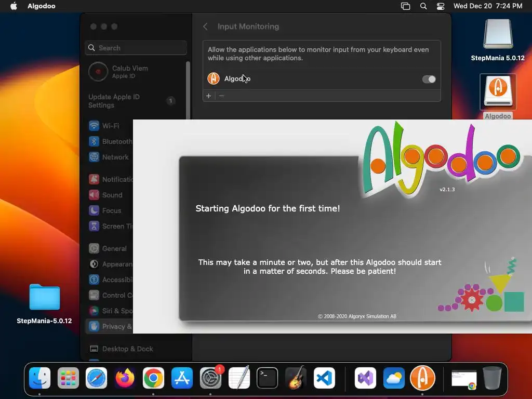
Task: Launch Safari from the dock
Action: tap(96, 378)
